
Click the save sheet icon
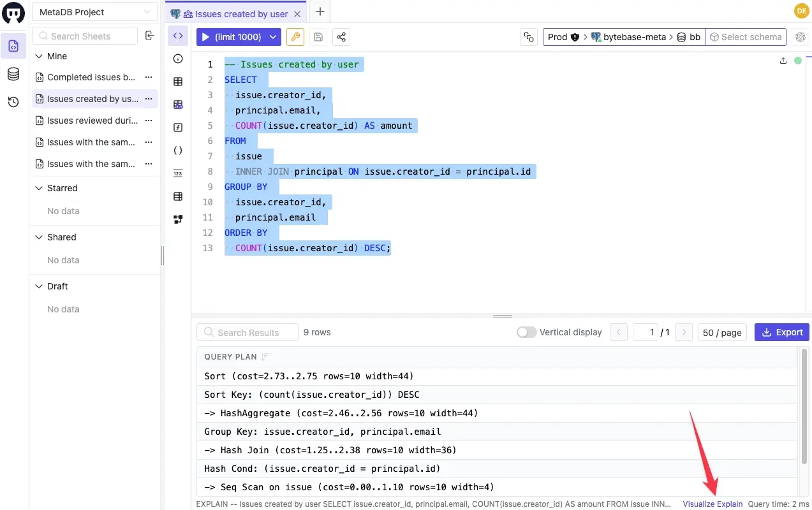pos(318,37)
